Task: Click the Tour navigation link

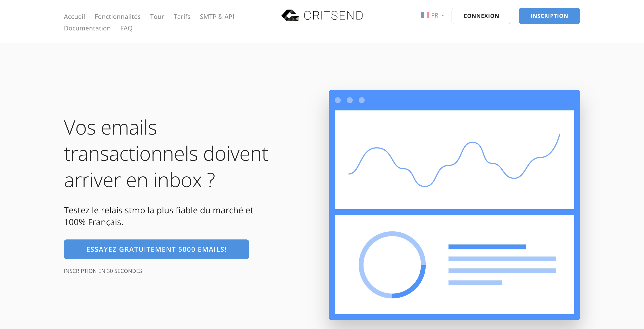Action: pyautogui.click(x=157, y=16)
